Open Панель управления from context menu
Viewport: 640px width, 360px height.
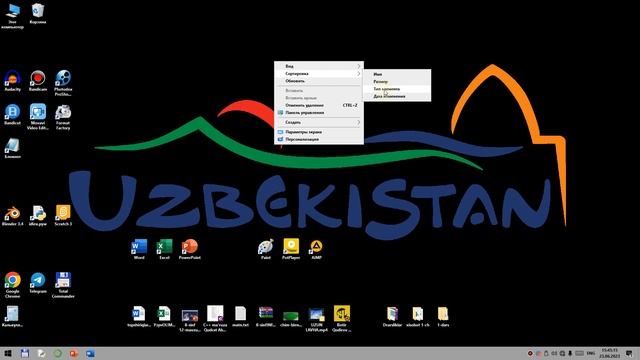point(319,113)
